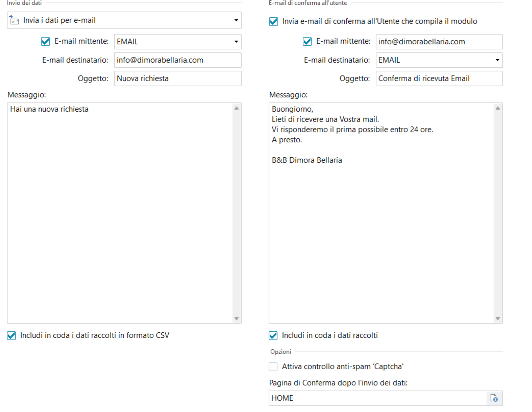Viewport: 532px width, 412px height.
Task: Click the E-mail destinatario field with info@dimorabellaria.com
Action: tap(178, 60)
